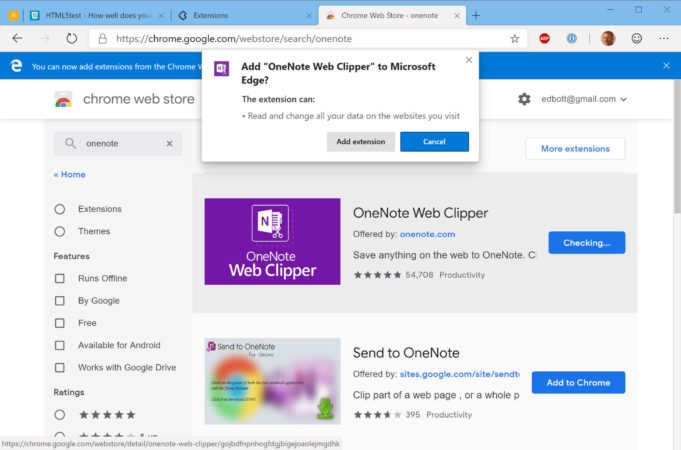Switch to the Extensions tab
The height and width of the screenshot is (450, 681).
(245, 16)
